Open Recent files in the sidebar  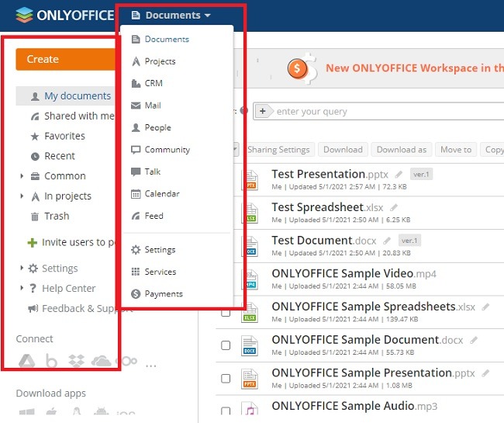(60, 156)
